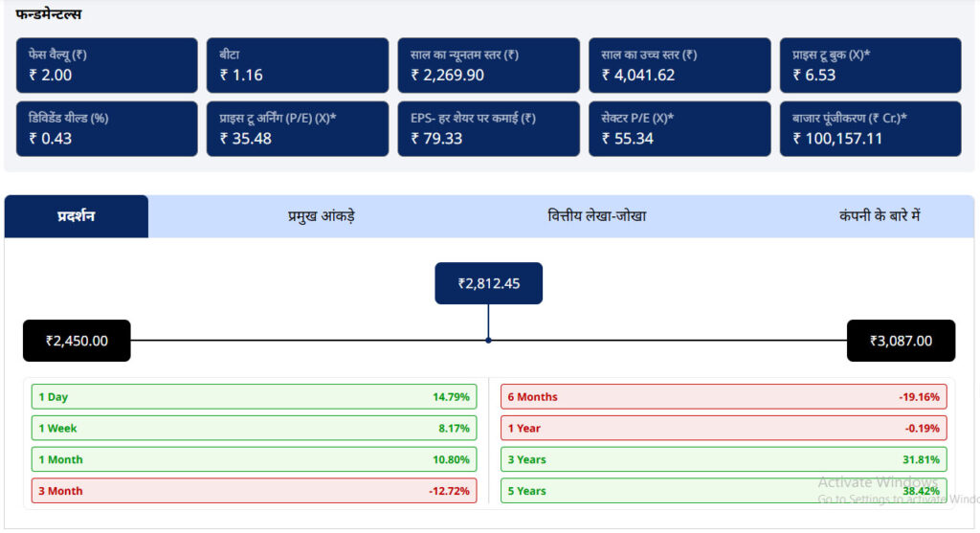Select the प्राइस टू अर्निंग (P/E) card
Image resolution: width=980 pixels, height=533 pixels.
[x=298, y=128]
